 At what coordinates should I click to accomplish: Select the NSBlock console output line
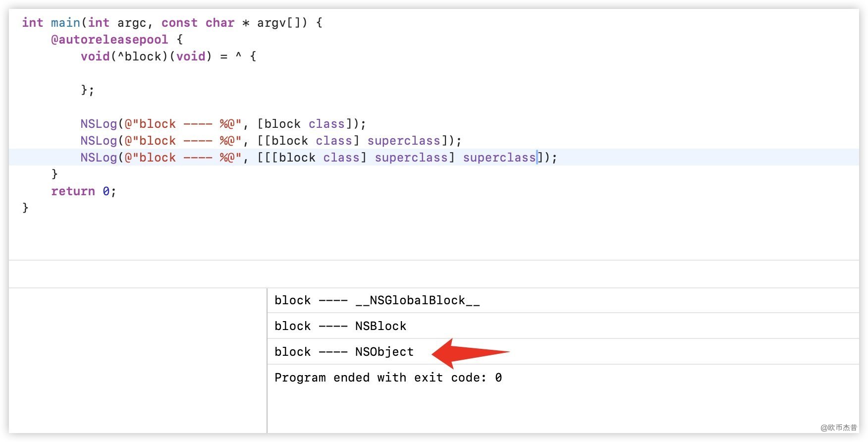click(340, 326)
